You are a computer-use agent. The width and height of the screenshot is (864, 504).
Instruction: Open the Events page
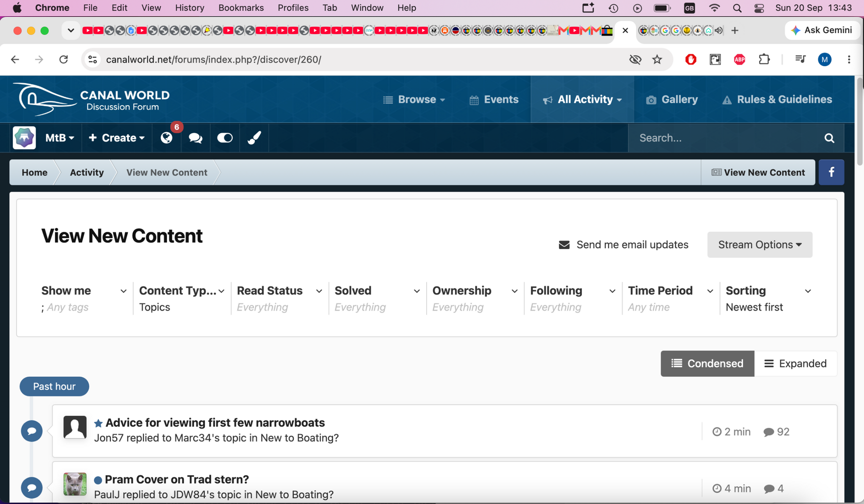[x=494, y=99]
